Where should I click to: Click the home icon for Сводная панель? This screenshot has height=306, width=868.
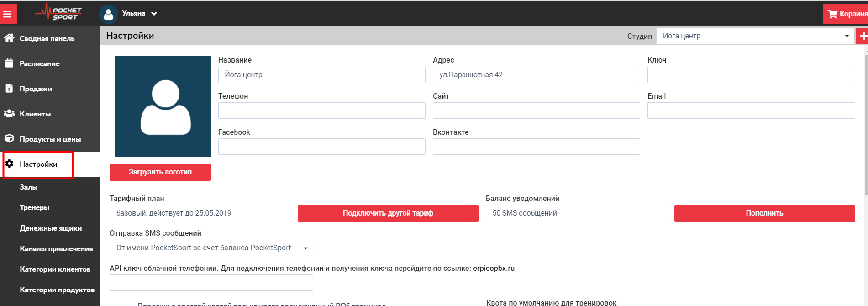point(9,38)
